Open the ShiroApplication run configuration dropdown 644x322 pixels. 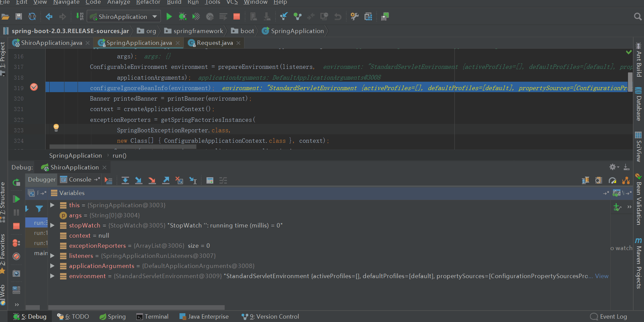155,17
